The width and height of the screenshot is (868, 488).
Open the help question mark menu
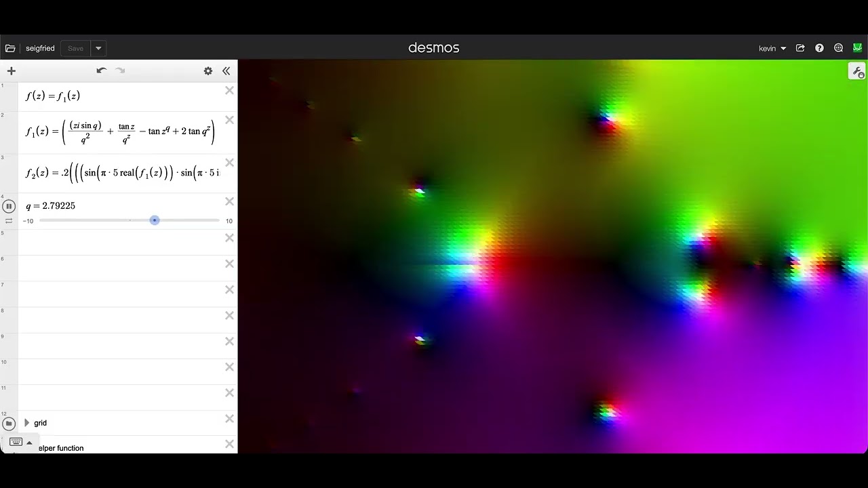pos(819,48)
